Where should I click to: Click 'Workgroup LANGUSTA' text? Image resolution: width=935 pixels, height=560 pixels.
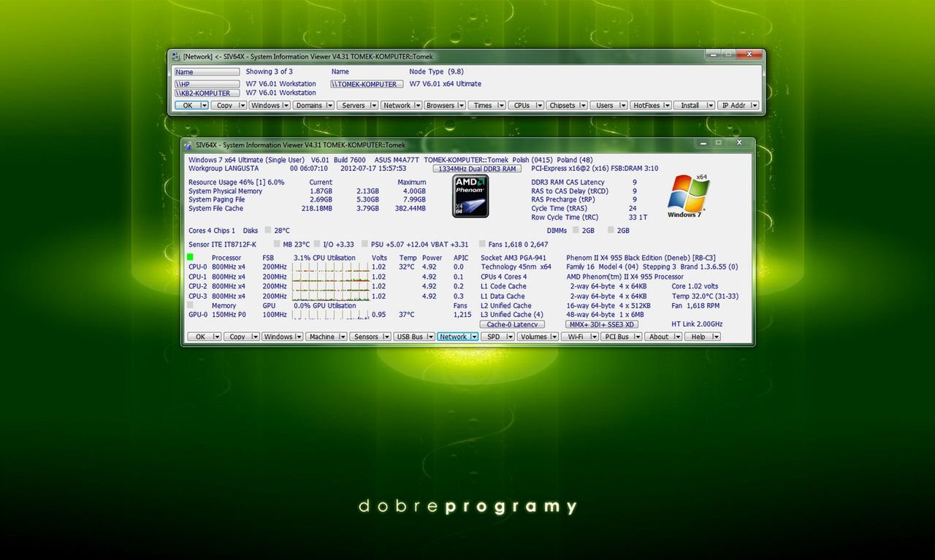point(224,169)
